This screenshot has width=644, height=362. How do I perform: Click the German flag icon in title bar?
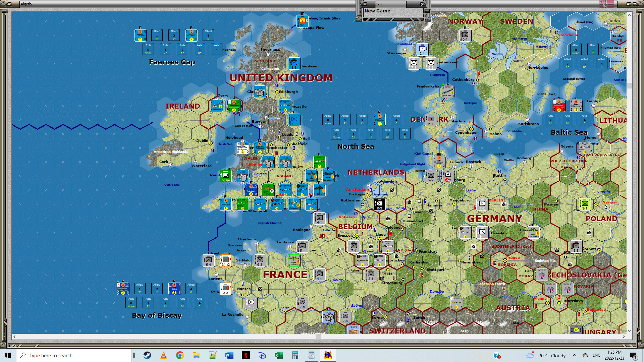click(607, 4)
